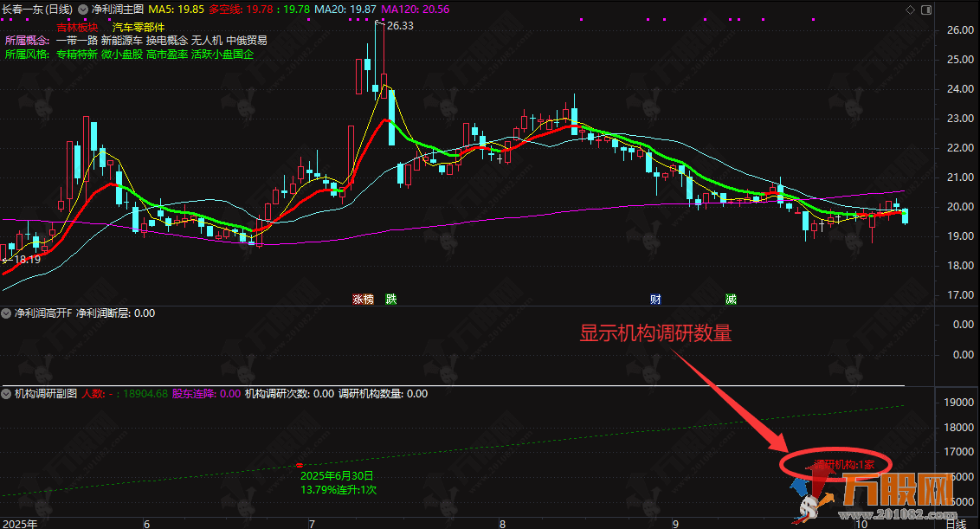Image resolution: width=980 pixels, height=529 pixels.
Task: Click the 换电概念 concept tag
Action: pos(167,40)
